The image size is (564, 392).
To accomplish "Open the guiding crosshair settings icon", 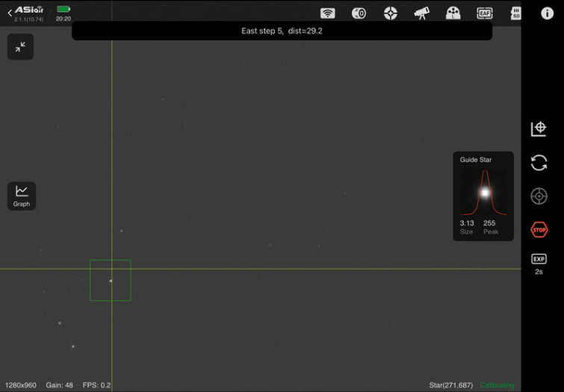I will click(390, 13).
